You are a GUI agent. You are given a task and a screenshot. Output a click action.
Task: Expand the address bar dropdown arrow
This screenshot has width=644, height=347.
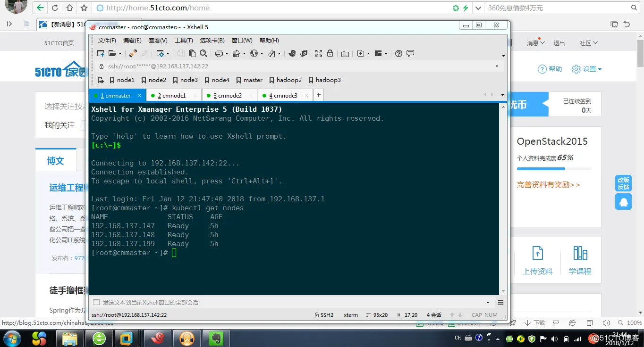(x=497, y=66)
